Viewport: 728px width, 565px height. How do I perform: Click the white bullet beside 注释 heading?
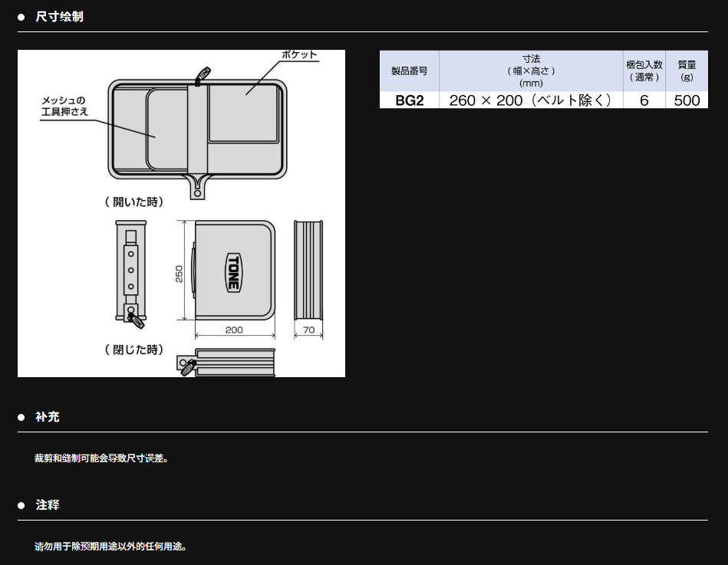point(21,506)
